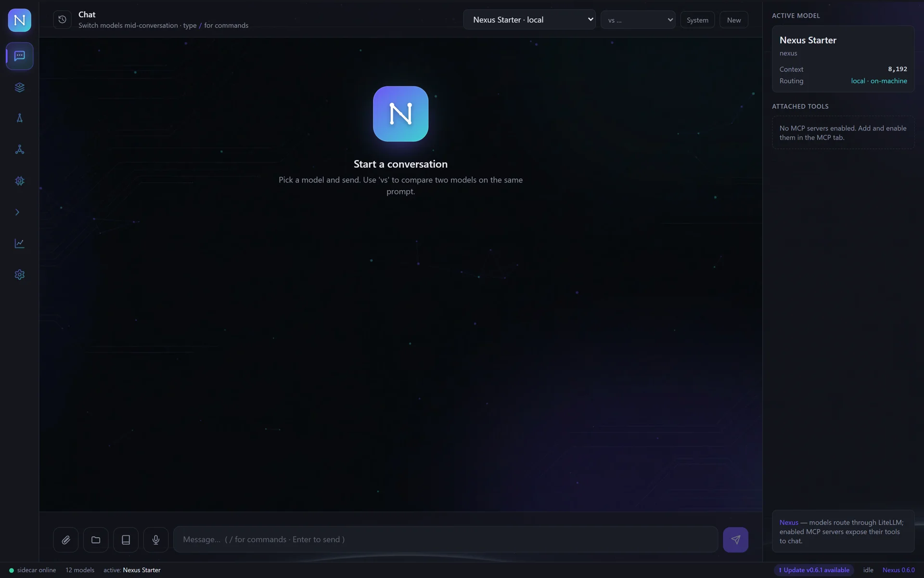
Task: Click the folder icon beside message box
Action: 96,539
